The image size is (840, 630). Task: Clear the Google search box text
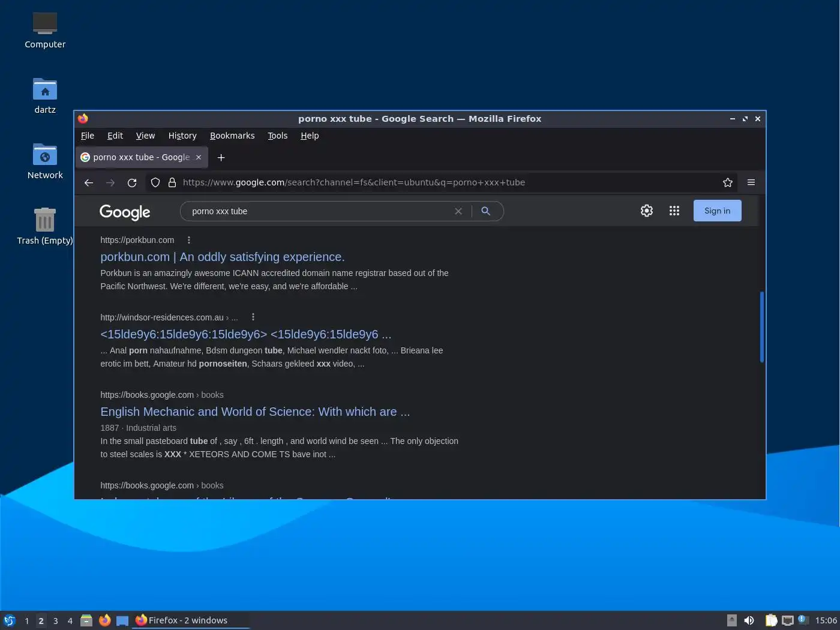tap(458, 211)
